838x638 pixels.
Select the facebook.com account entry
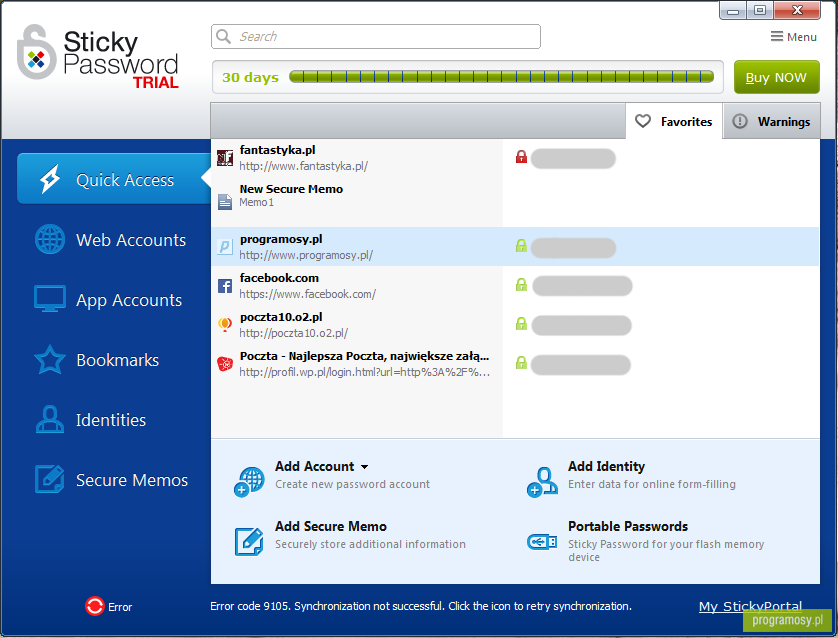(x=515, y=286)
